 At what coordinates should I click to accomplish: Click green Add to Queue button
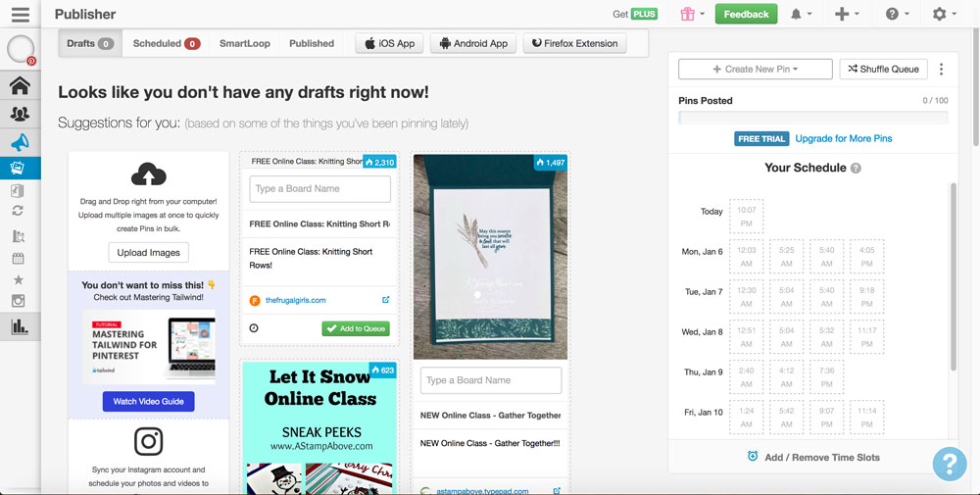[x=356, y=328]
